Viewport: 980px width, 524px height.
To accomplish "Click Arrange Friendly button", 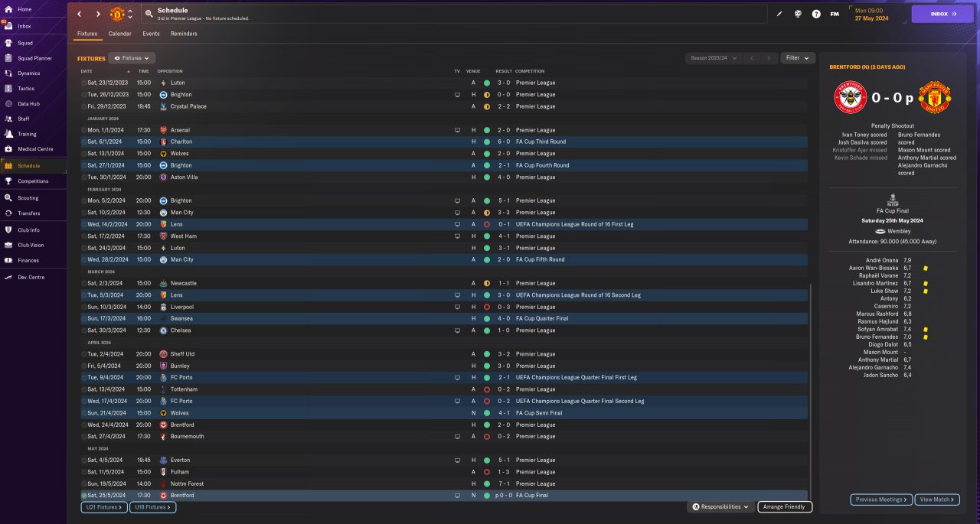I will pos(785,507).
